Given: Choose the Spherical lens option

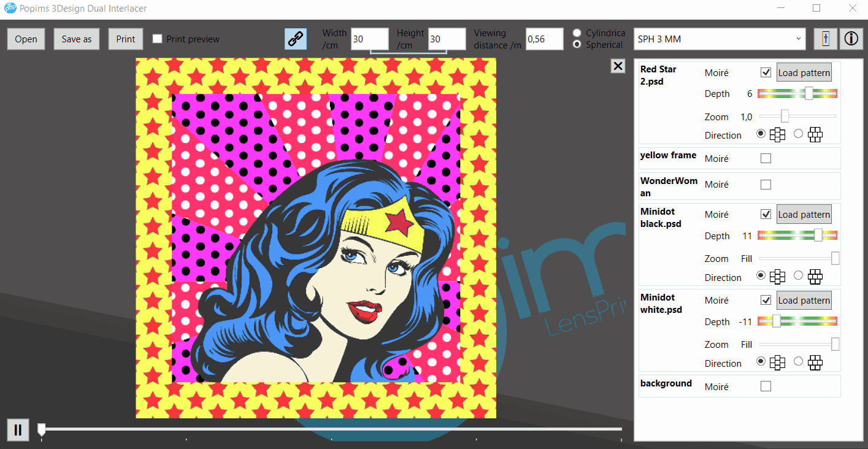Looking at the screenshot, I should pos(577,44).
